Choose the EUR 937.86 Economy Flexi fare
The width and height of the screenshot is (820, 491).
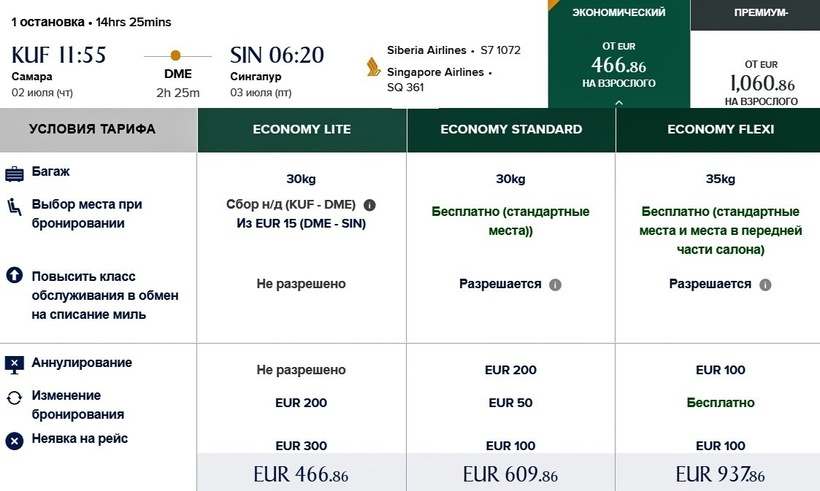[x=720, y=474]
